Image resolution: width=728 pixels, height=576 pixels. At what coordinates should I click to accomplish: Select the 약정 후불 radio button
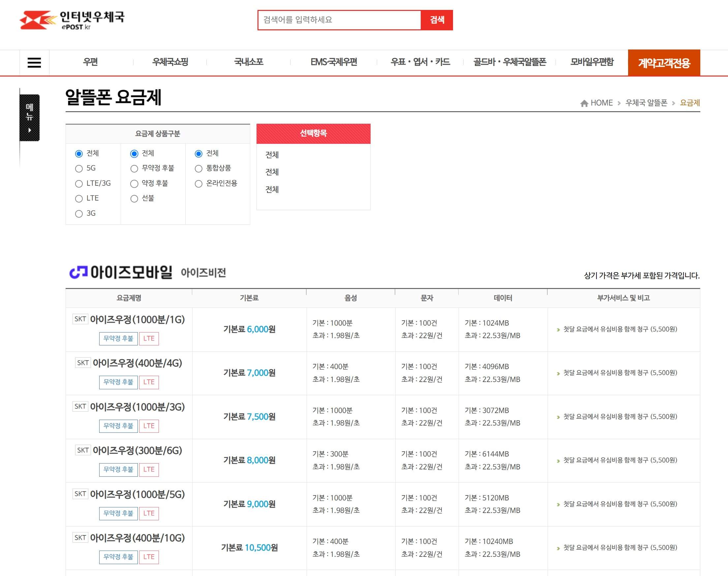pyautogui.click(x=134, y=184)
